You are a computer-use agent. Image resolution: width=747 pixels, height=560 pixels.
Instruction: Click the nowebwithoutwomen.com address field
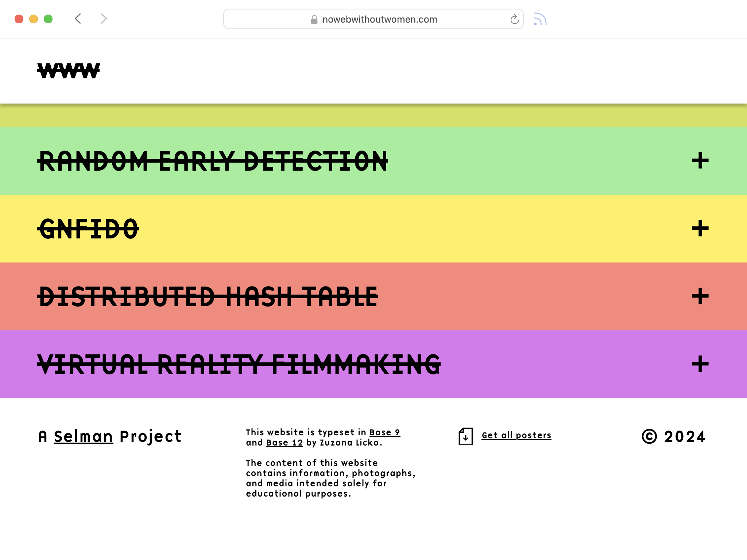379,19
